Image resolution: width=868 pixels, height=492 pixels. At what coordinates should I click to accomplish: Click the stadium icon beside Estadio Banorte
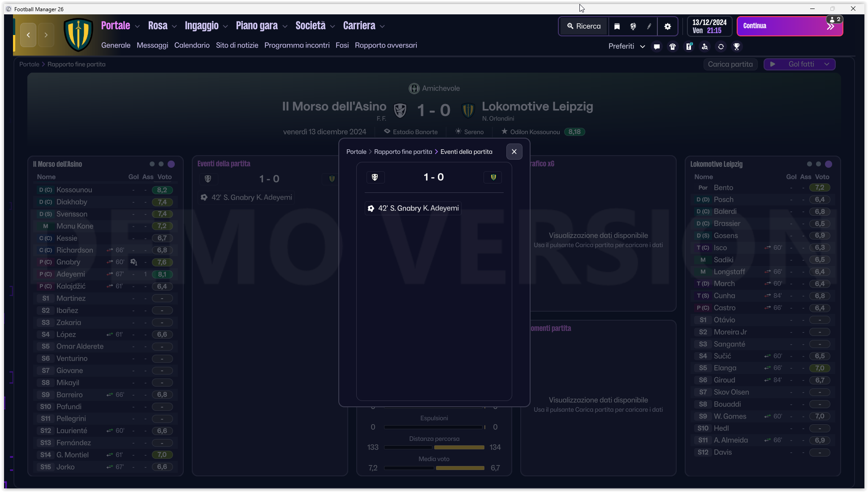tap(387, 131)
